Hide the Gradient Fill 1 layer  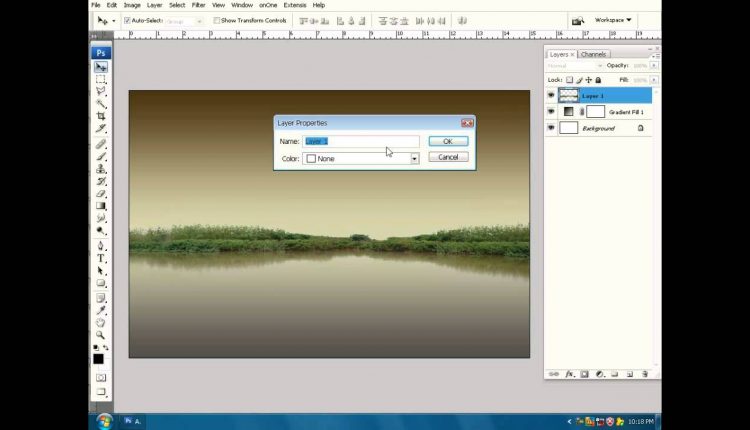(551, 111)
